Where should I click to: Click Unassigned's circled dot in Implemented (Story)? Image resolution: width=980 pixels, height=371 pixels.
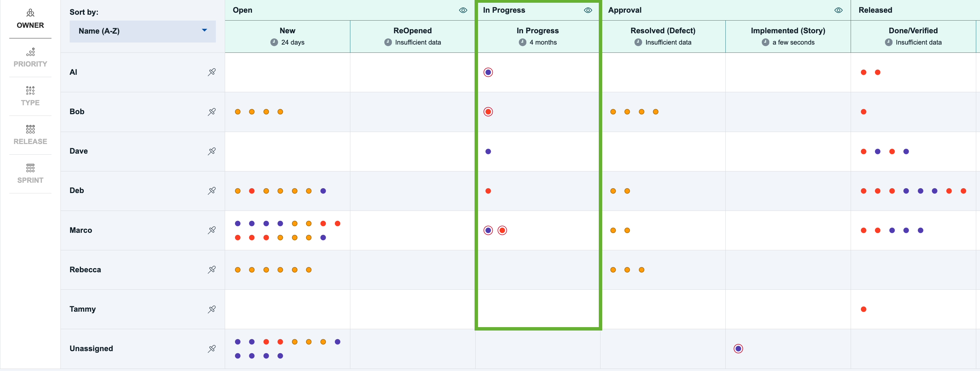(738, 349)
